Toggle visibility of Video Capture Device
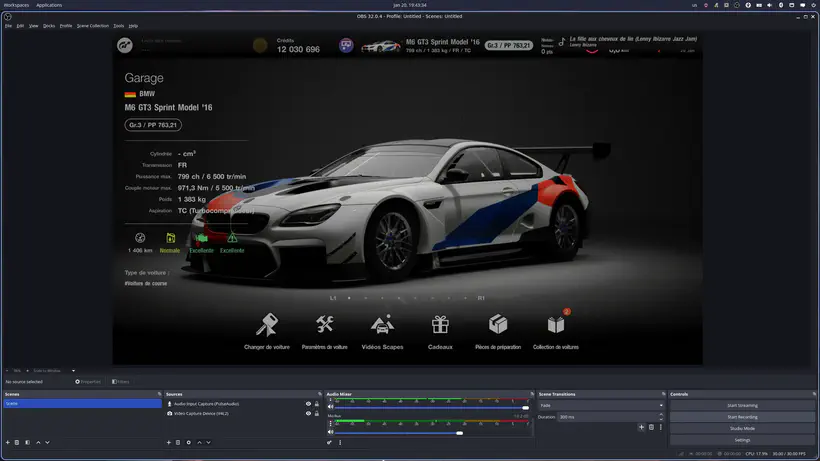Viewport: 820px width, 461px height. [308, 412]
